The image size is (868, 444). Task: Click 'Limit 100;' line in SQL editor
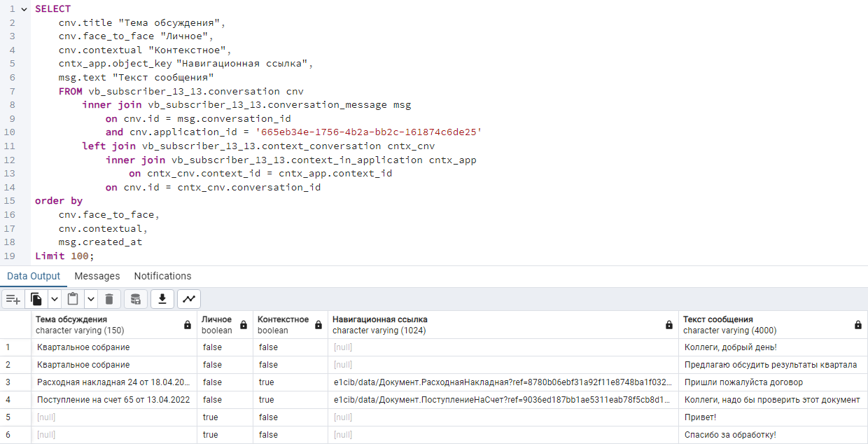[x=64, y=256]
